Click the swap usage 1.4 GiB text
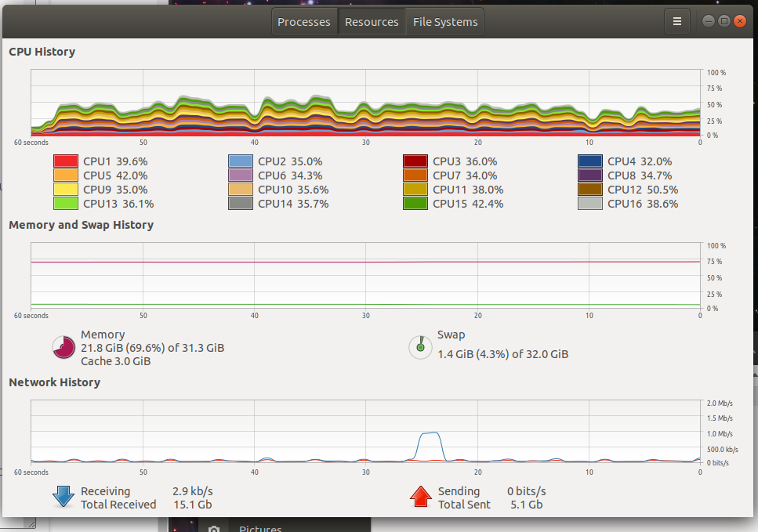758x532 pixels. coord(502,354)
